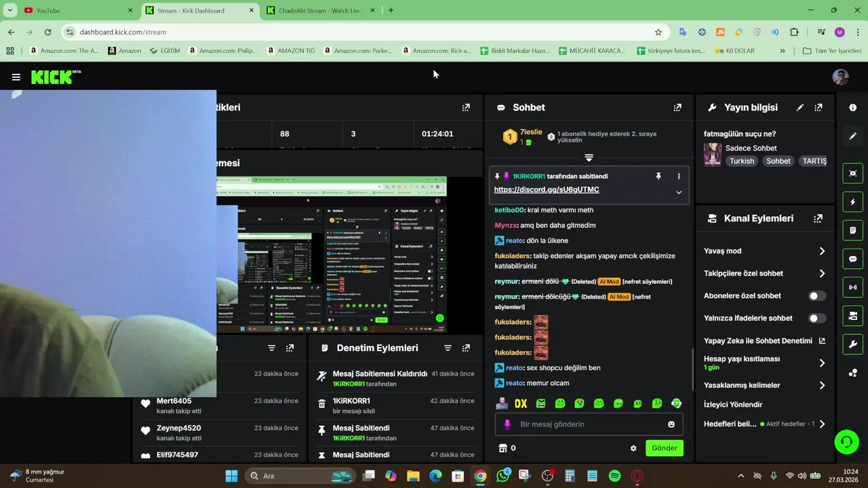Image resolution: width=868 pixels, height=488 pixels.
Task: Open Spotify from the taskbar
Action: (x=614, y=476)
